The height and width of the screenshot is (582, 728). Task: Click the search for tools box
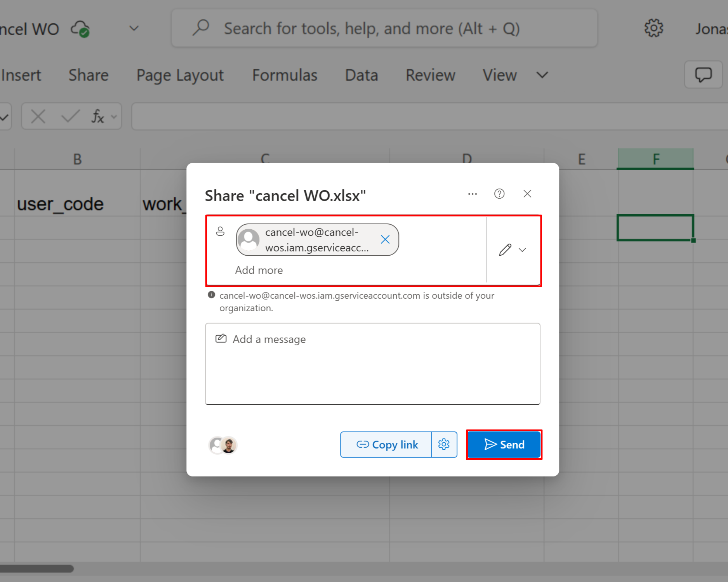point(384,29)
